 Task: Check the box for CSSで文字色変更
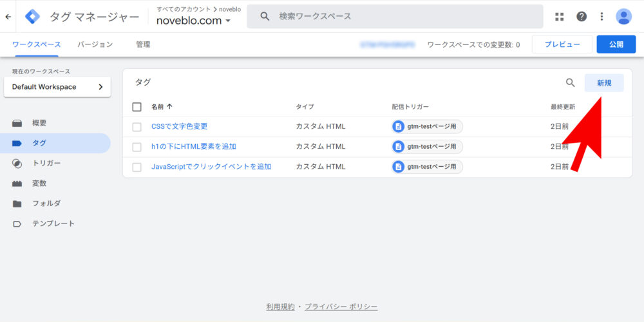coord(137,127)
